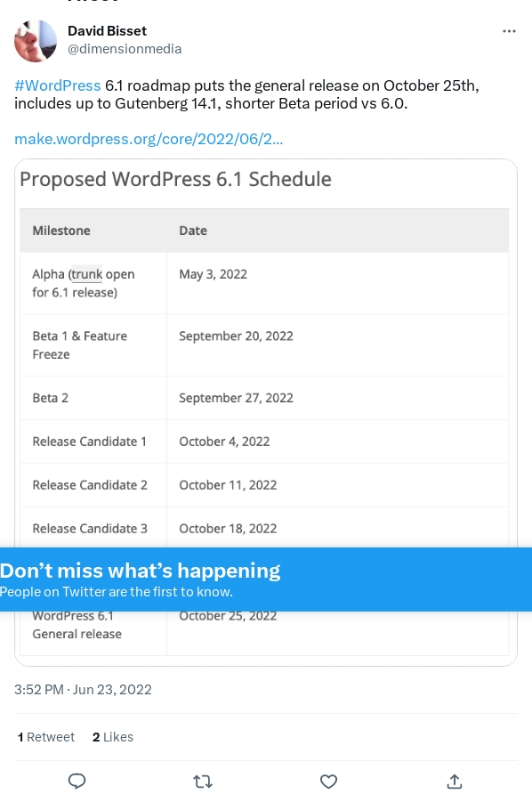This screenshot has height=794, width=532.
Task: View the 1 Retweet list
Action: click(x=46, y=737)
